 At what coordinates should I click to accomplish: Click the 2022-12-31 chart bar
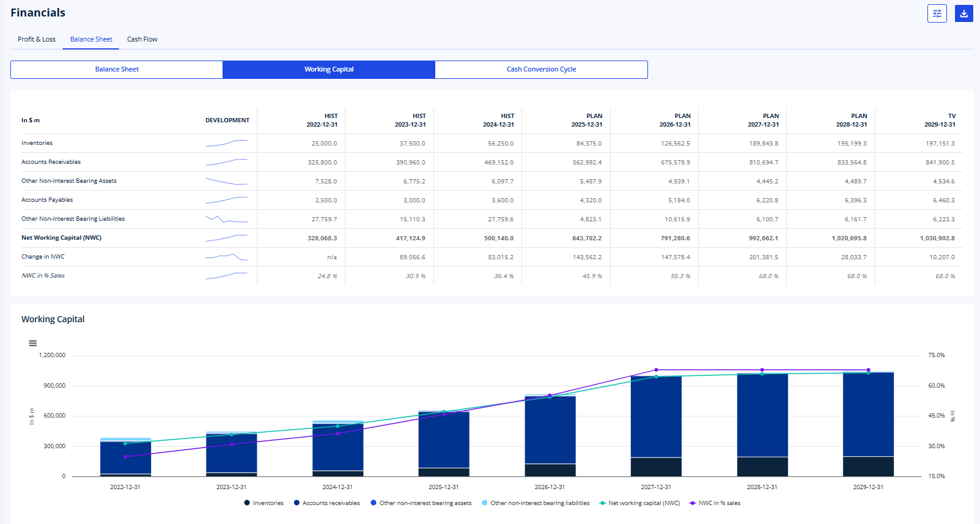point(125,457)
